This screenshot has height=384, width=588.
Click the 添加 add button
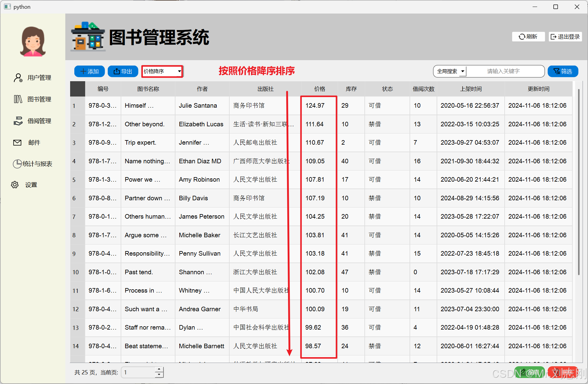tap(89, 71)
